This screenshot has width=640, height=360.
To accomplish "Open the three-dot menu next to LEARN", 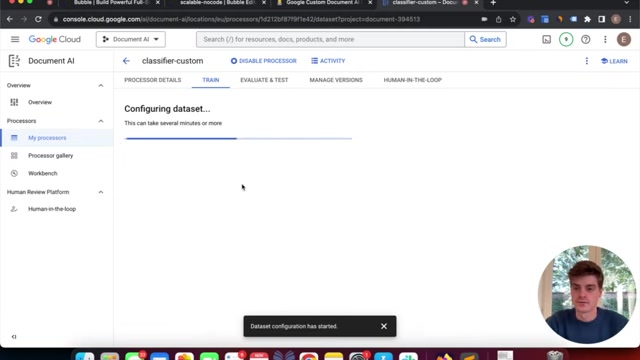I will click(x=587, y=61).
